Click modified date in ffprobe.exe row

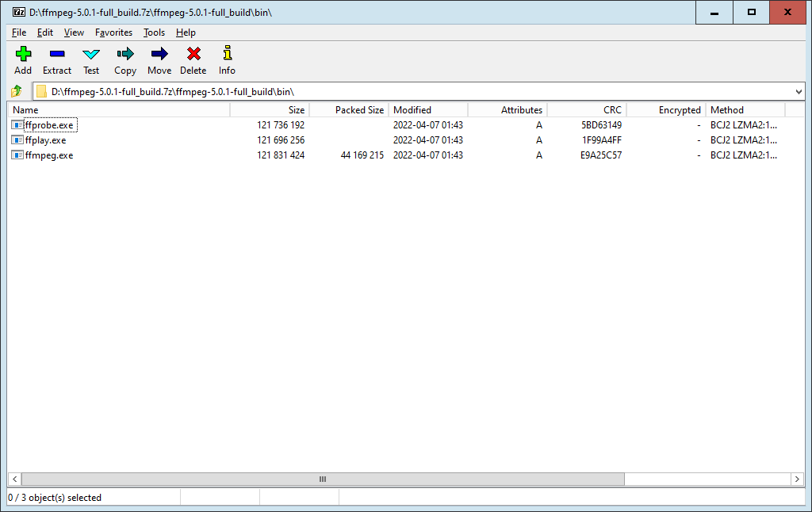[427, 124]
